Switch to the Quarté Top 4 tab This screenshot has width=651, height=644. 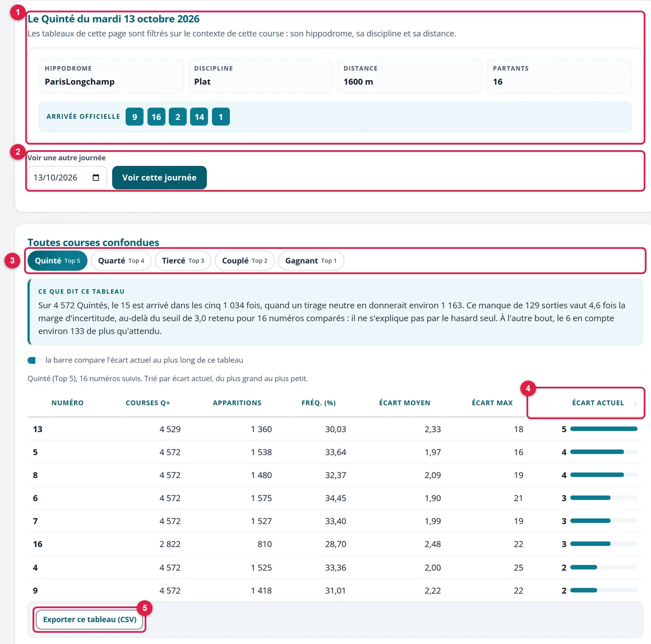coord(121,261)
